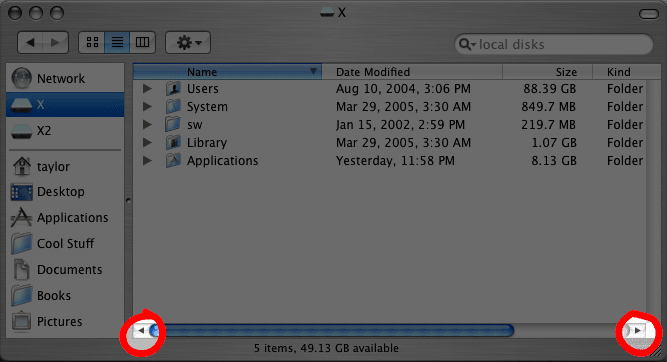Sort by the Kind column header
Viewport: 667px width, 362px height.
tap(627, 72)
